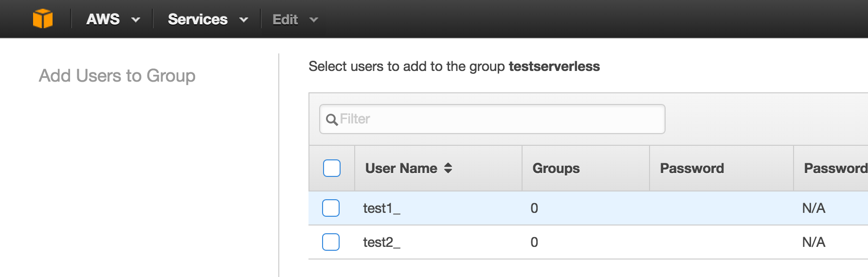Click inside the Filter text field
The height and width of the screenshot is (277, 868).
(x=492, y=119)
